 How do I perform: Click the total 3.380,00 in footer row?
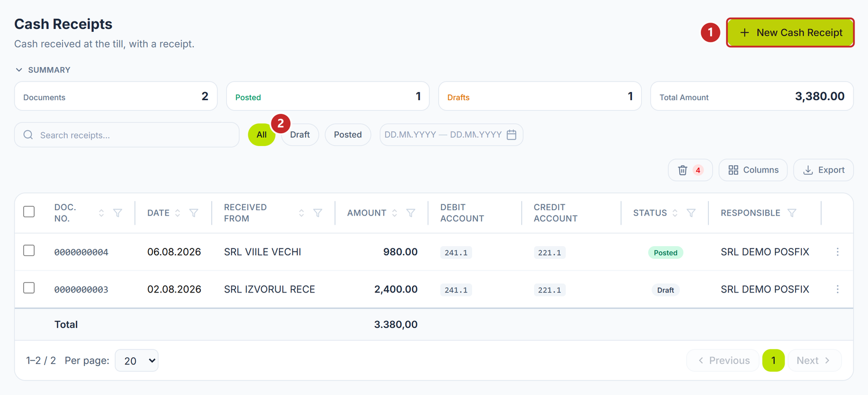click(396, 324)
